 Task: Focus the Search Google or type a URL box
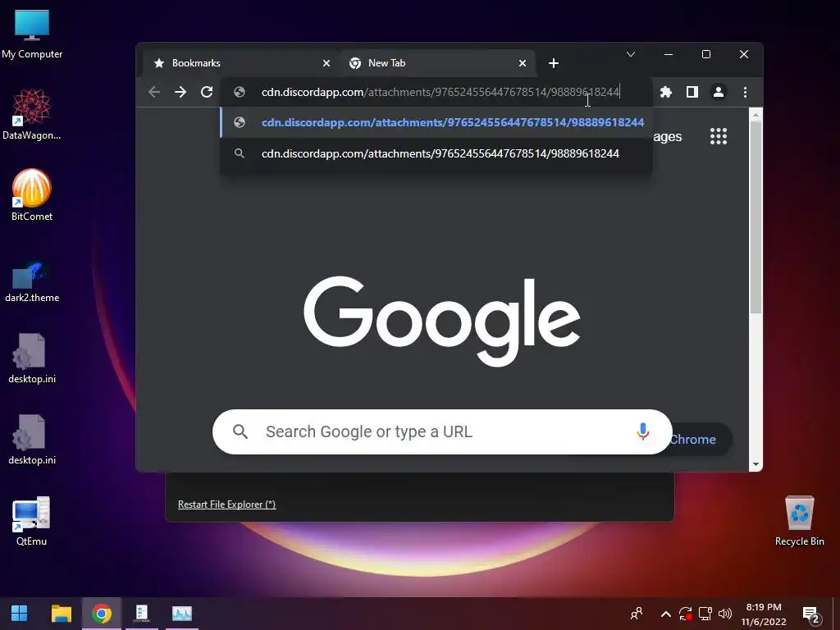(442, 431)
